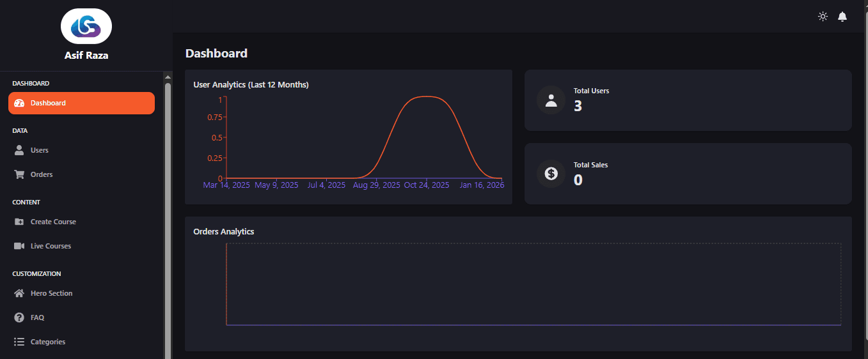Screen dimensions: 868x359
Task: Click the logo avatar above Asif Raza
Action: 86,26
